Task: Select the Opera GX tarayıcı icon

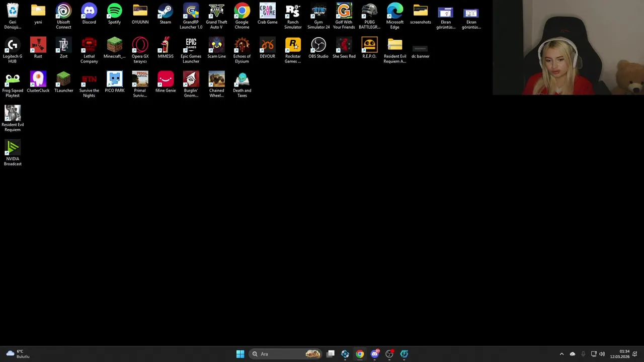Action: tap(140, 50)
